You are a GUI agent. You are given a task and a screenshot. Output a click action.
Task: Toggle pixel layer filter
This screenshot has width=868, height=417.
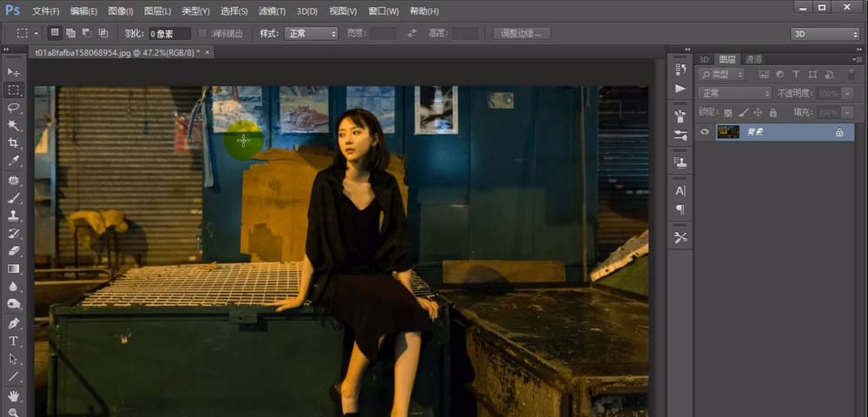click(x=764, y=74)
